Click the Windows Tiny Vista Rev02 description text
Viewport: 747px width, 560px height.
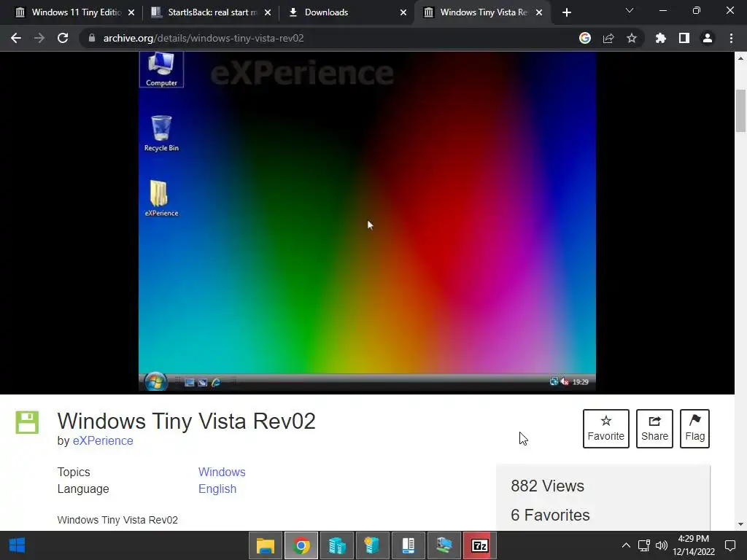pos(117,520)
